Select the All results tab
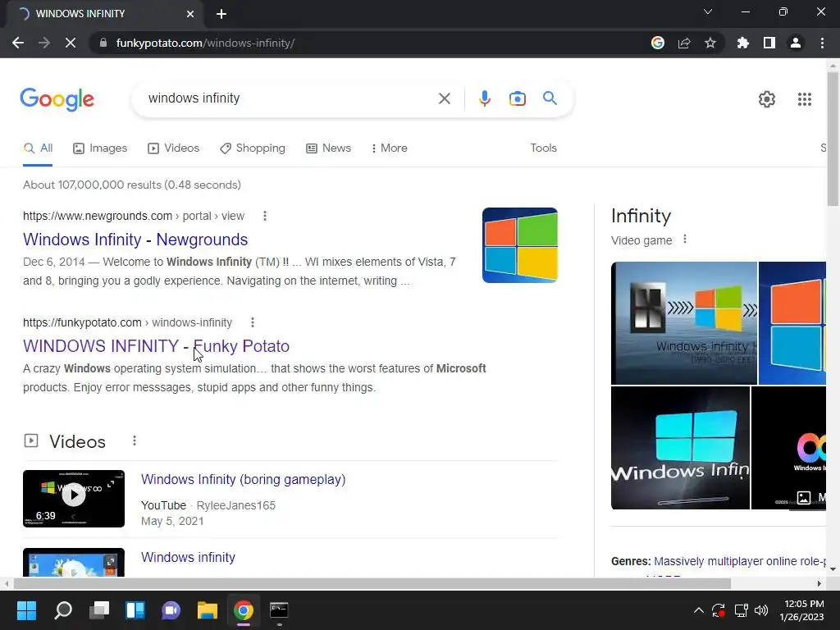This screenshot has width=840, height=630. (38, 148)
